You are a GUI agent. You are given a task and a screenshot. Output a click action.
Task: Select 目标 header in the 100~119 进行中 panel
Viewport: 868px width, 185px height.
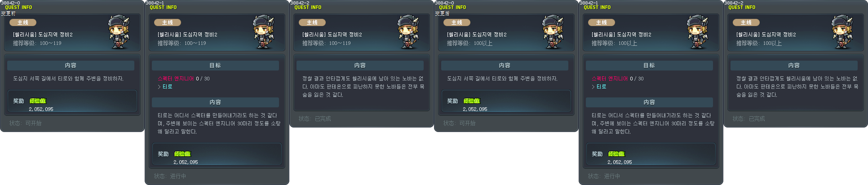coord(215,66)
